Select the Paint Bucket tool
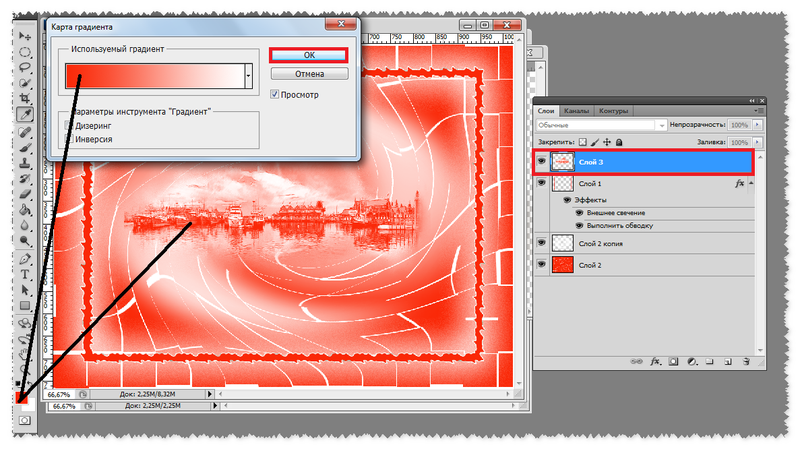 click(x=24, y=210)
